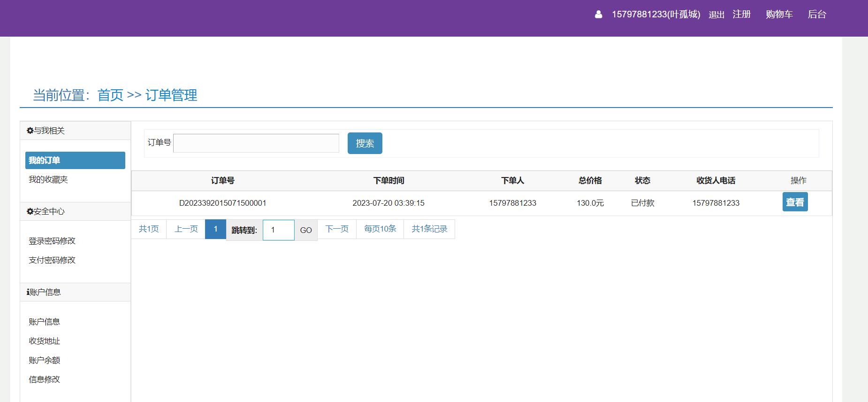The image size is (868, 402).
Task: Click total price 130.0元 cell
Action: click(590, 203)
